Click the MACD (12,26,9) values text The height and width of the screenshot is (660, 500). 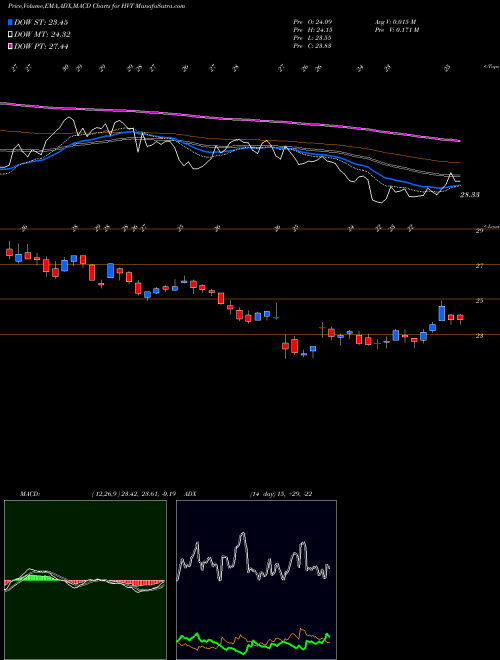tap(136, 494)
